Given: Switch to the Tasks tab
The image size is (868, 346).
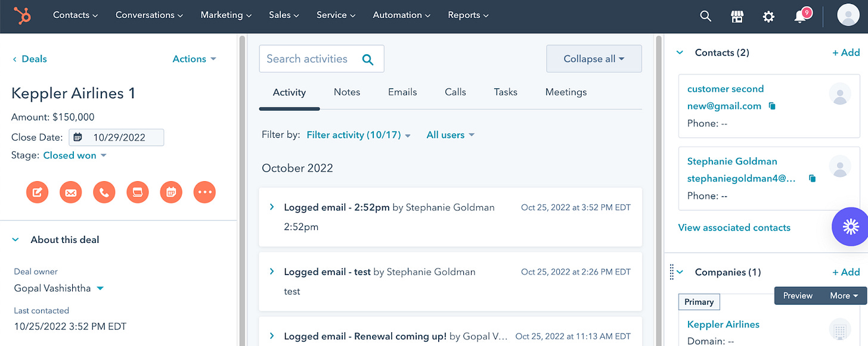Looking at the screenshot, I should point(506,92).
